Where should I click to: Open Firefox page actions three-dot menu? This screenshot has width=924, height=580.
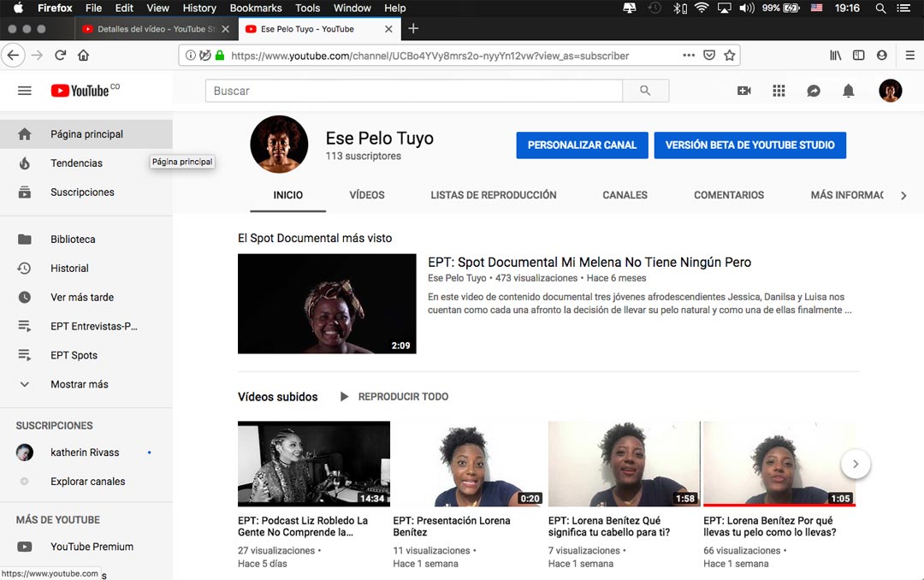[689, 56]
